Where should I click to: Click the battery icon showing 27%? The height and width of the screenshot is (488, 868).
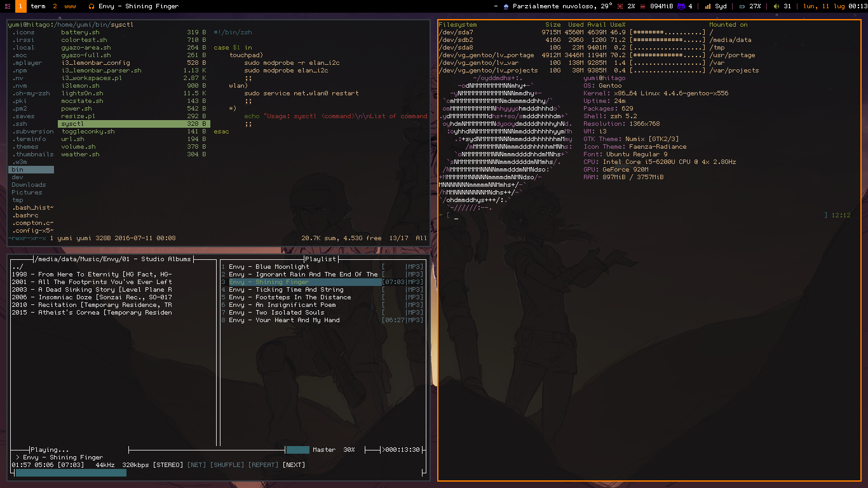pyautogui.click(x=742, y=6)
